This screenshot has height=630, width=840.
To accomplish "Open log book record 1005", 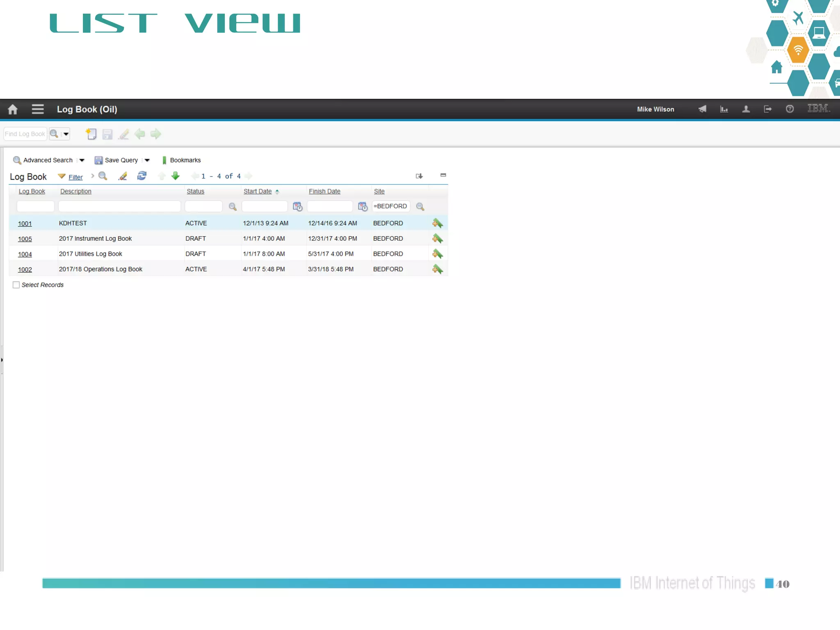I will [x=25, y=239].
